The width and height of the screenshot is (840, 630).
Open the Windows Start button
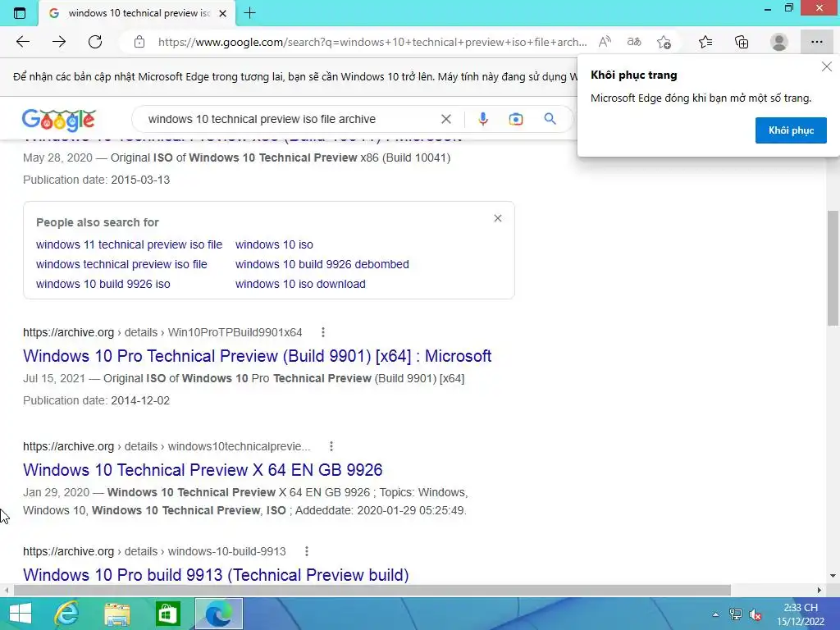(x=21, y=614)
